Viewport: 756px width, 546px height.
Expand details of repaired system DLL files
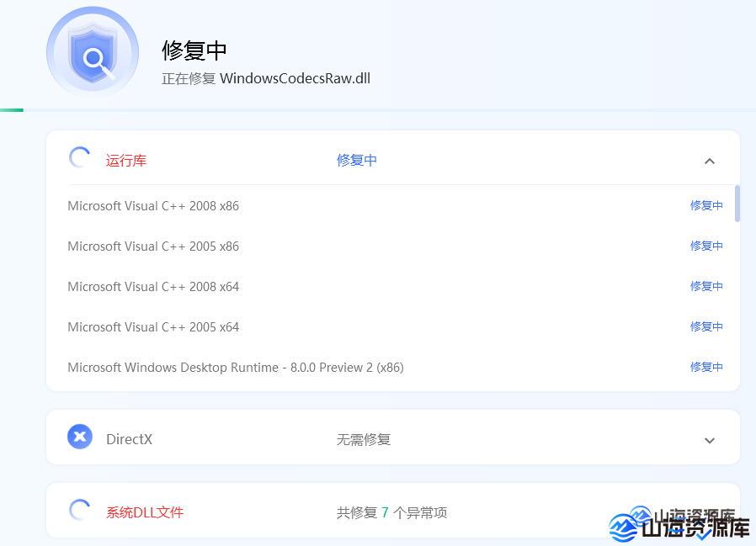point(710,510)
